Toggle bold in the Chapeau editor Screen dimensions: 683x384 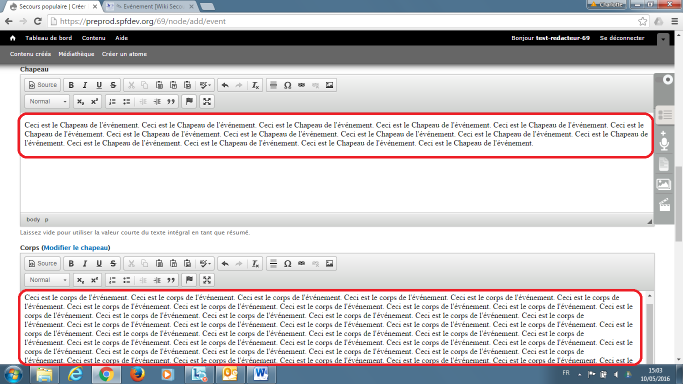[x=71, y=85]
